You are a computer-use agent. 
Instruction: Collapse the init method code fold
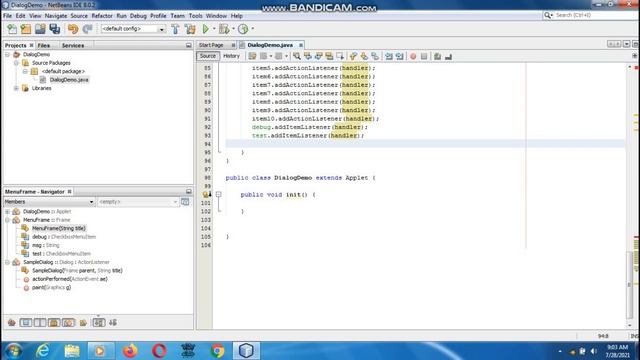point(219,195)
